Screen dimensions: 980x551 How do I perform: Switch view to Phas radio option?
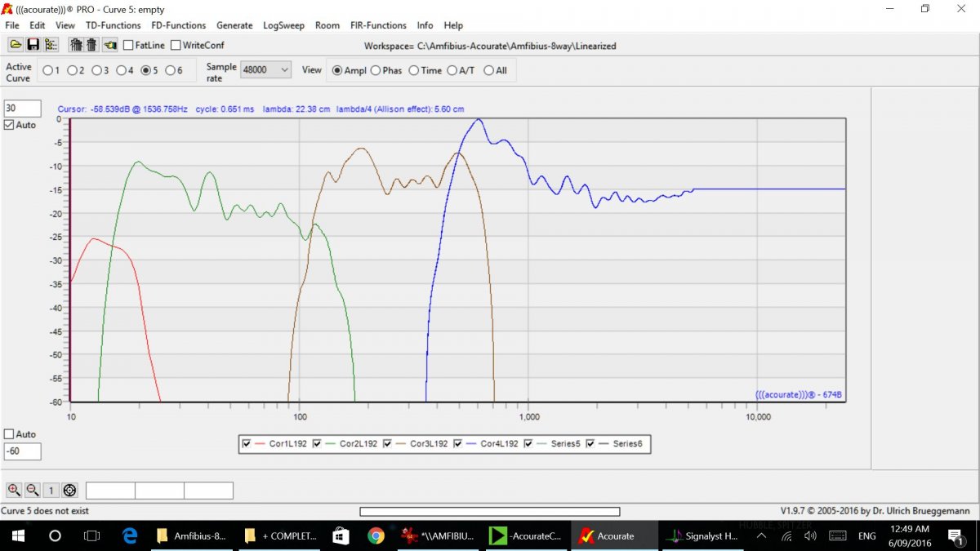pos(376,71)
